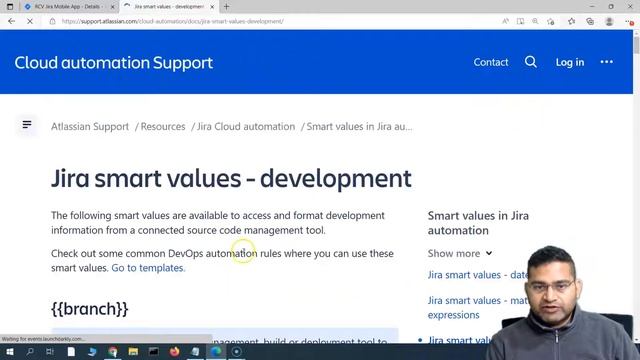
Task: Open a new browser tab
Action: (227, 7)
